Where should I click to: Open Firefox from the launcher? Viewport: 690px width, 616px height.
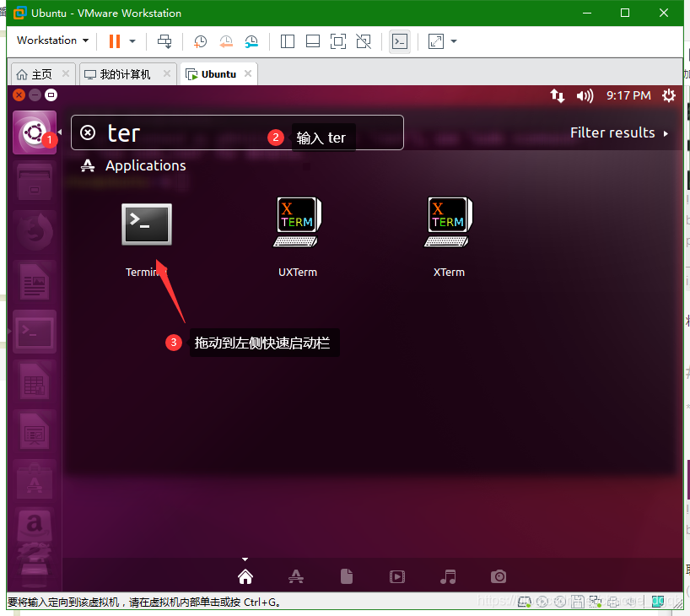click(x=35, y=232)
